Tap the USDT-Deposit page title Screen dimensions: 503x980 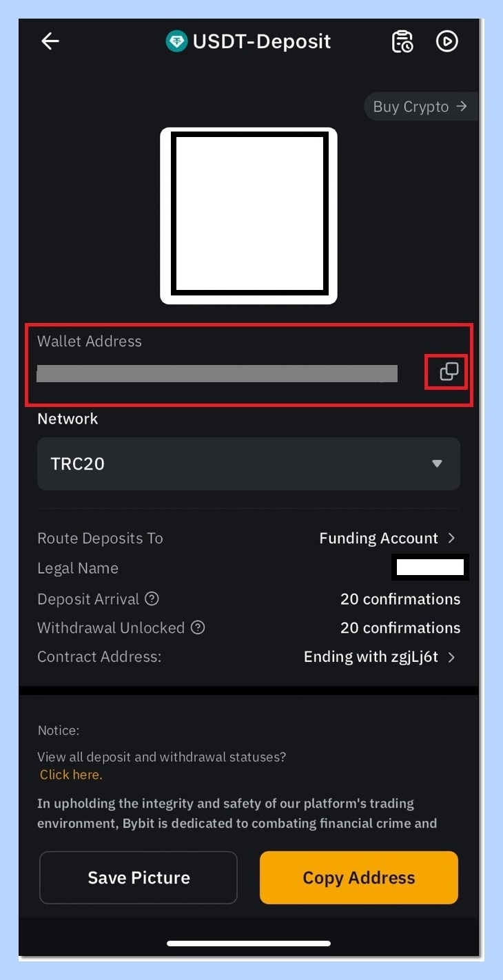(262, 41)
